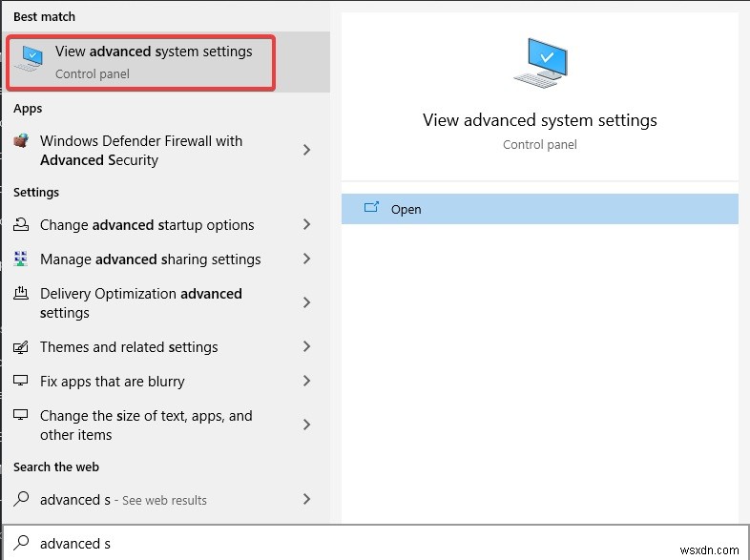Screen dimensions: 750x560
Task: Open View advanced system settings best match
Action: coord(153,61)
